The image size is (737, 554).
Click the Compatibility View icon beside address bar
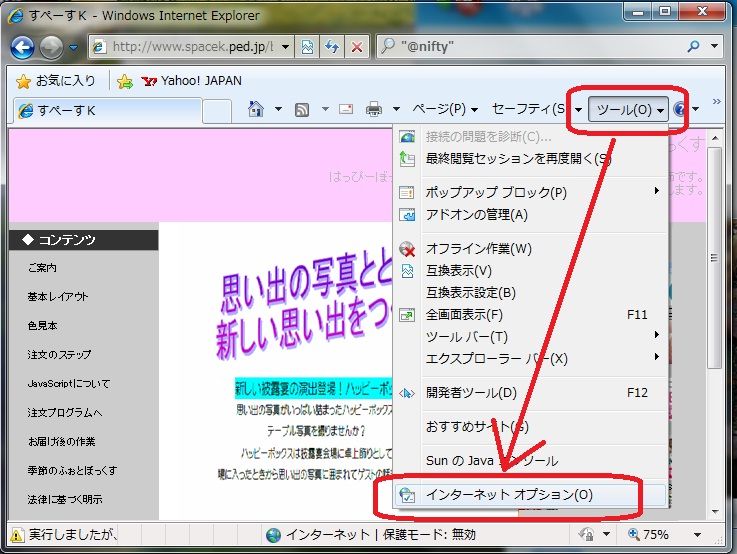pos(308,46)
